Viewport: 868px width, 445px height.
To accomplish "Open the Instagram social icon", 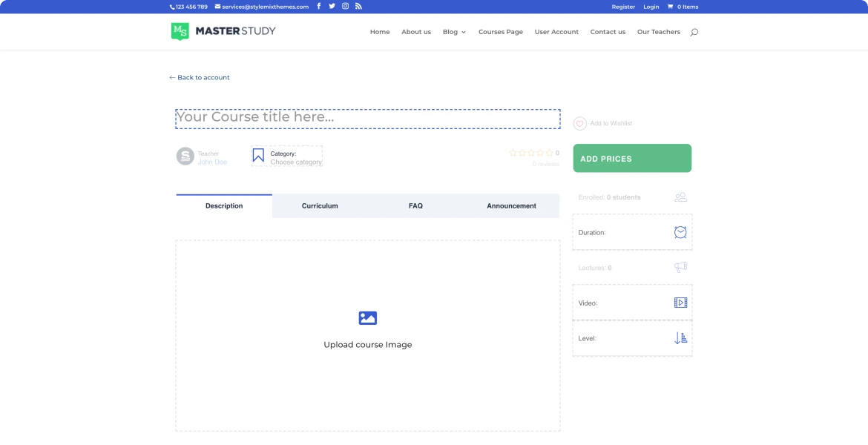I will (x=345, y=6).
